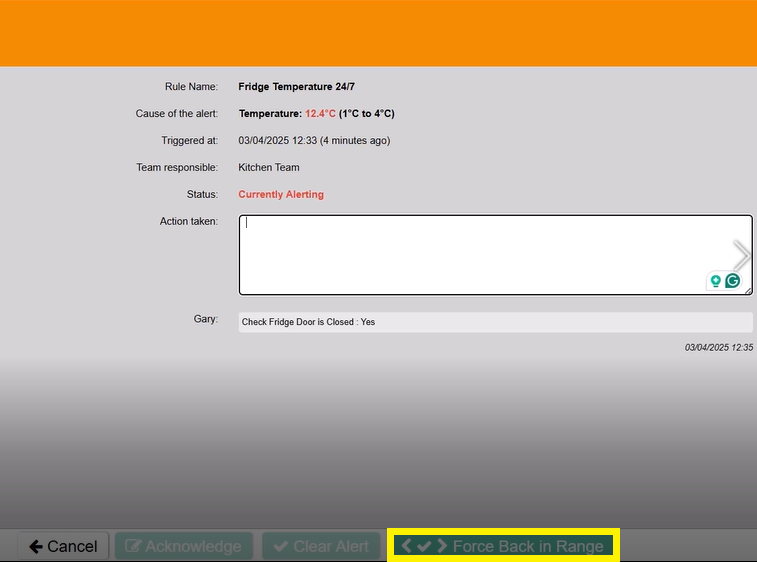Screen dimensions: 757x562
Task: Click the Action taken label
Action: (189, 221)
